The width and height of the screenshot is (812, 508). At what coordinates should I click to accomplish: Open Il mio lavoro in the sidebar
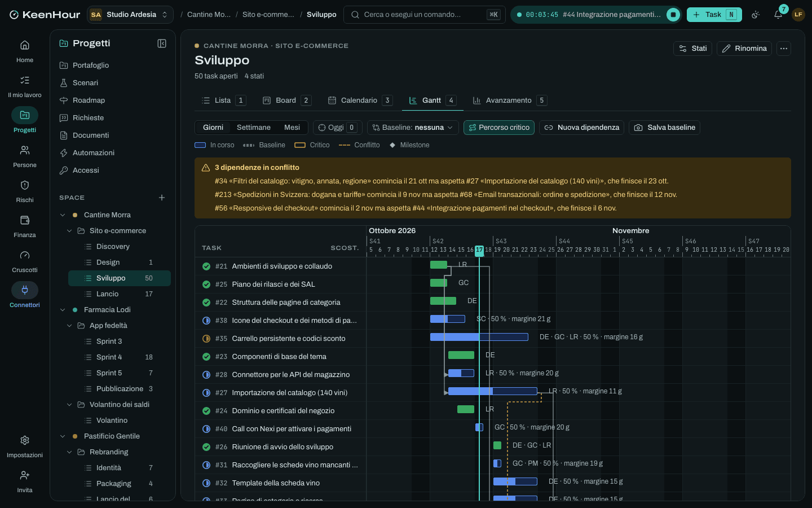[25, 86]
